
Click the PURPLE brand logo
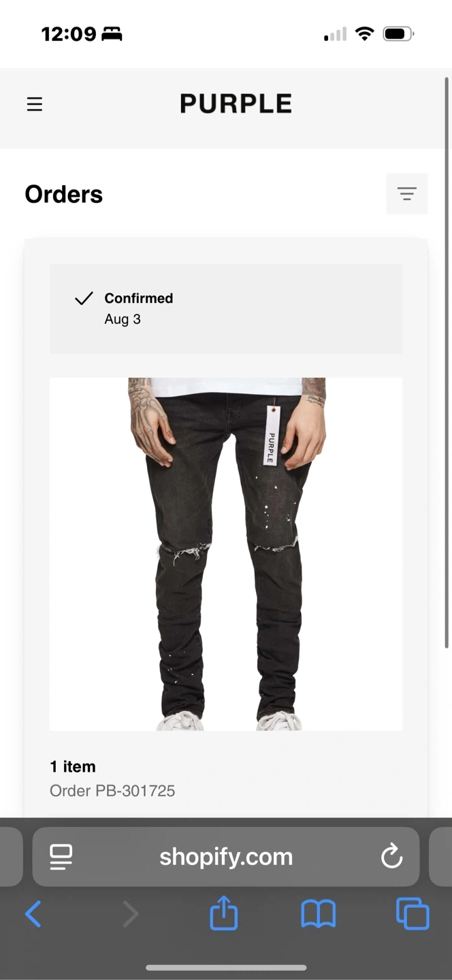tap(236, 103)
